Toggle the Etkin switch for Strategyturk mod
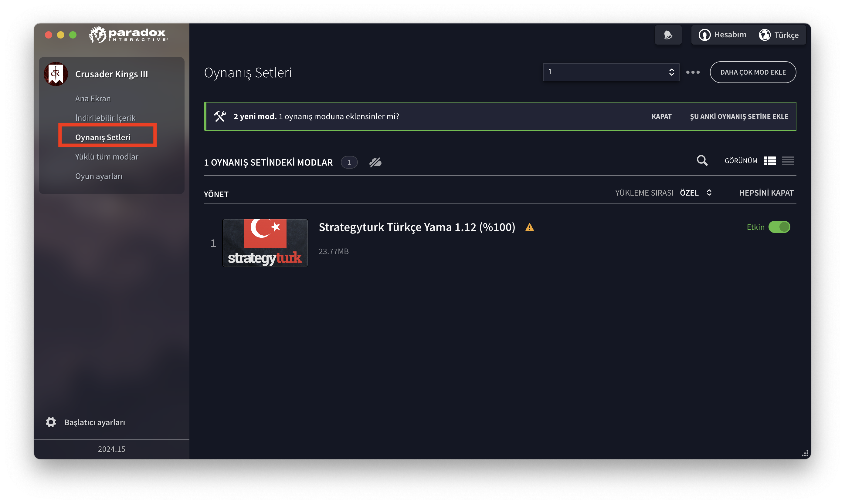 click(x=779, y=227)
